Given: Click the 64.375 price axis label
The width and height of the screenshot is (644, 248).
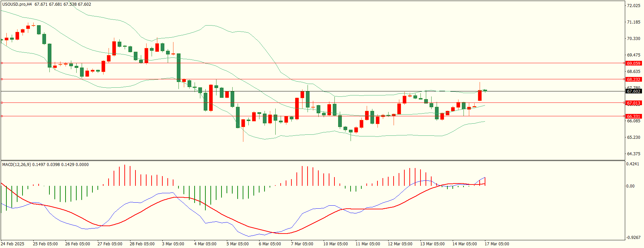Looking at the screenshot, I should coord(634,154).
